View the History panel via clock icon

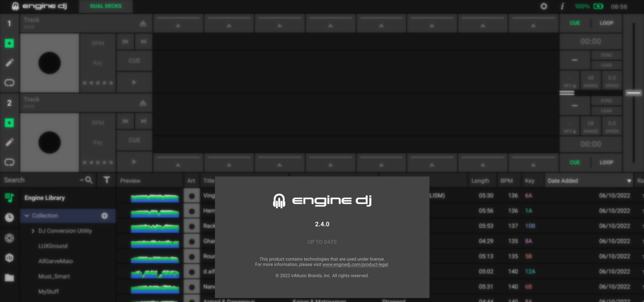9,218
